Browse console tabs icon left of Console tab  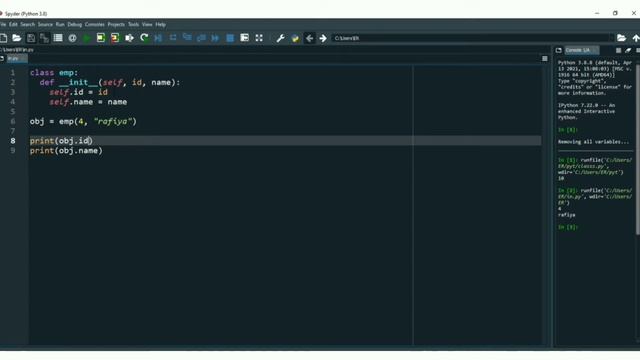pos(558,50)
